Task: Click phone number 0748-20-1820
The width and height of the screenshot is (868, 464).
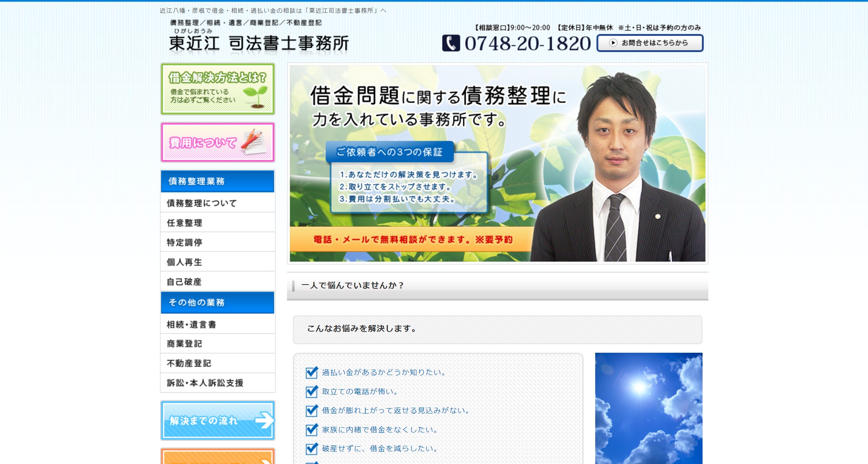Action: point(527,43)
